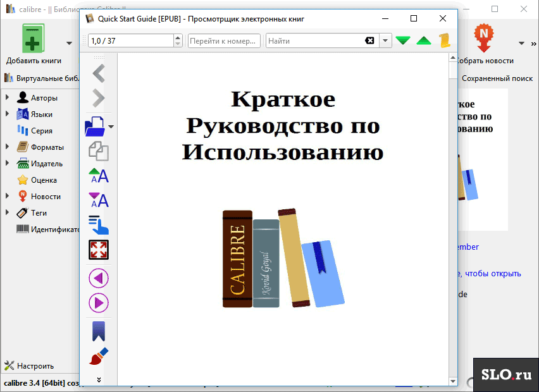Click 'Добавить книги' in calibre main window

click(x=34, y=44)
